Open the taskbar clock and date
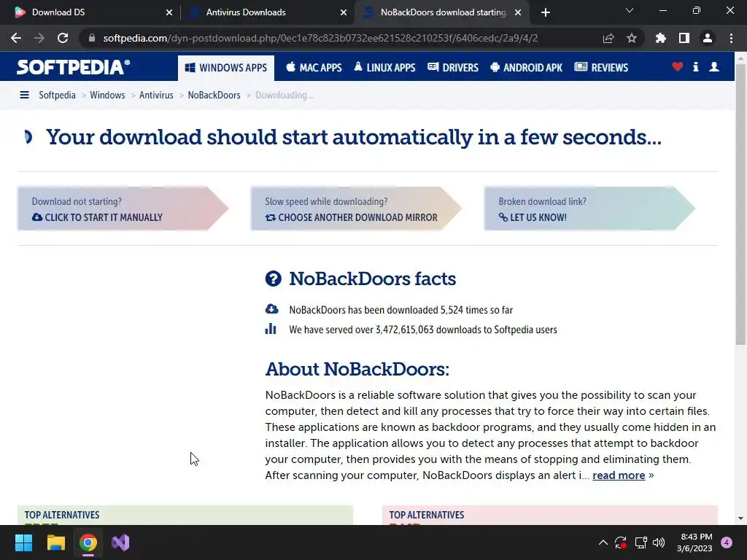The image size is (747, 560). click(694, 542)
